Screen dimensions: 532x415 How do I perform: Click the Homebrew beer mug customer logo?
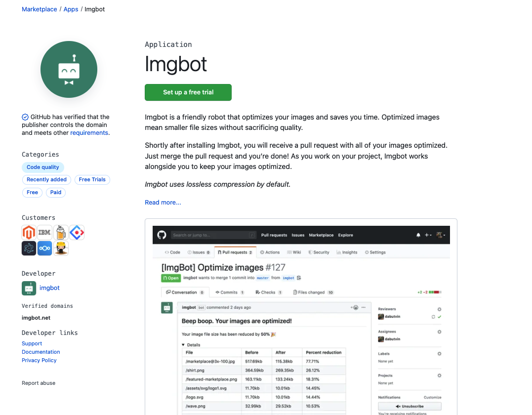(60, 232)
